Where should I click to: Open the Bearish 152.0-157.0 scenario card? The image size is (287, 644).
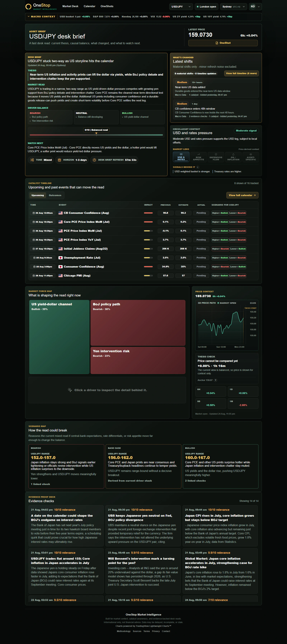pos(66,466)
